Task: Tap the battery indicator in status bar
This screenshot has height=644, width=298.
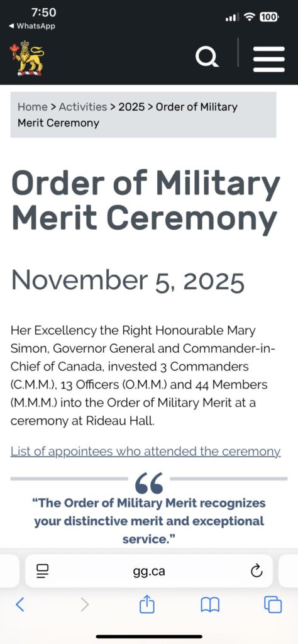Action: tap(269, 17)
